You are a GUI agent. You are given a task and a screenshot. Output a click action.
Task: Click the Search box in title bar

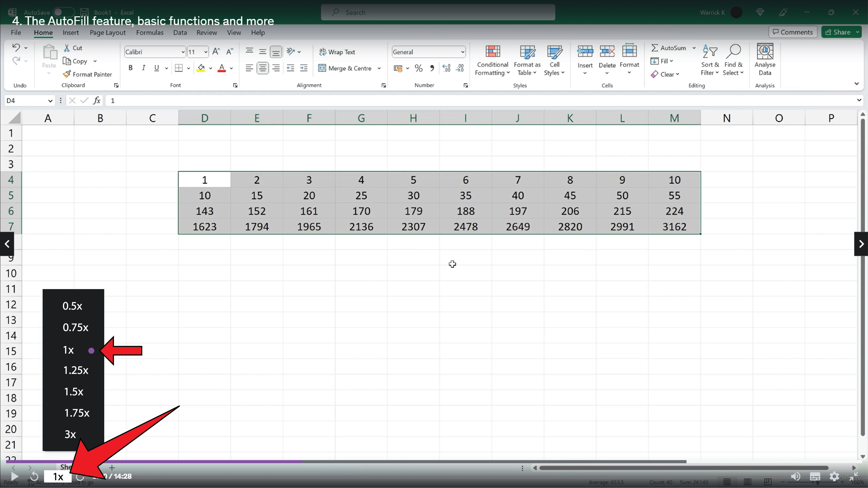coord(438,12)
